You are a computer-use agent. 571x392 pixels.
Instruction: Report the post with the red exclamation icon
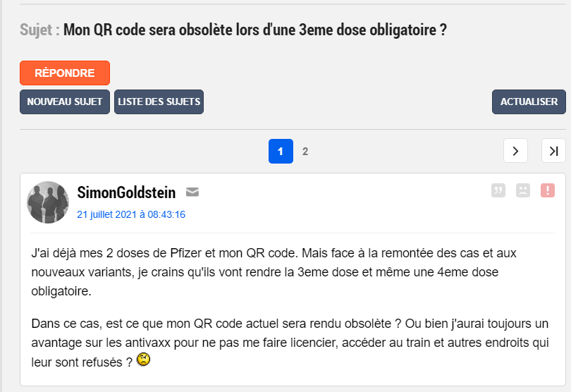point(547,190)
